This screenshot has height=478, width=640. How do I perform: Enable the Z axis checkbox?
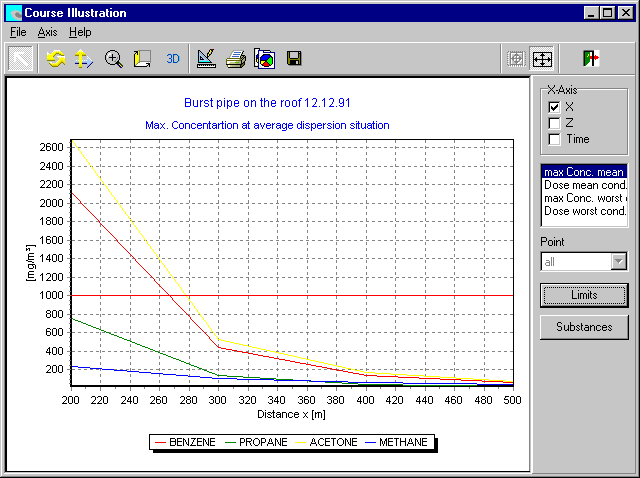tap(554, 123)
